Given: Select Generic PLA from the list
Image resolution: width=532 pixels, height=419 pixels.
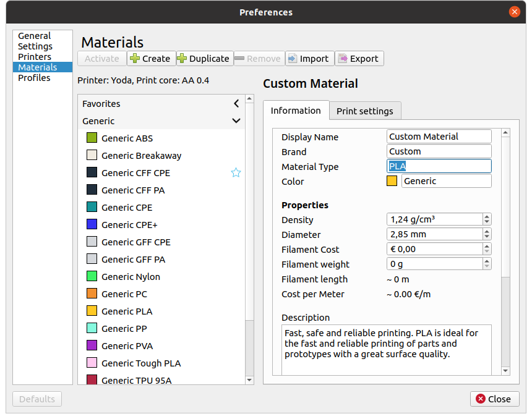Looking at the screenshot, I should pos(127,311).
